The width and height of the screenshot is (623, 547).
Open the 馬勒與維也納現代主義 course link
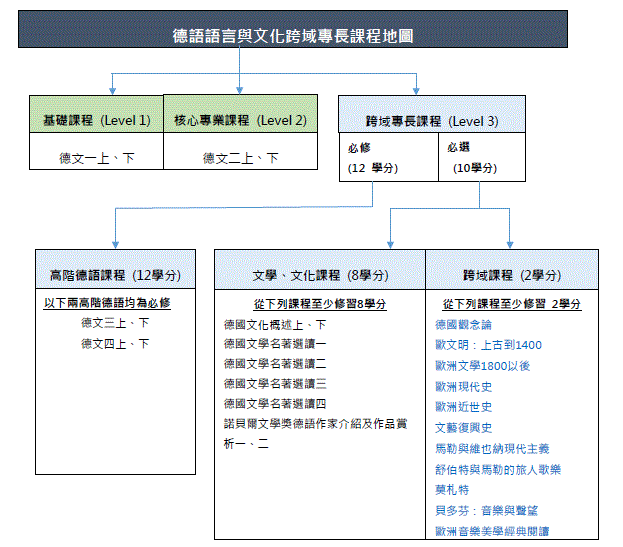pos(492,449)
